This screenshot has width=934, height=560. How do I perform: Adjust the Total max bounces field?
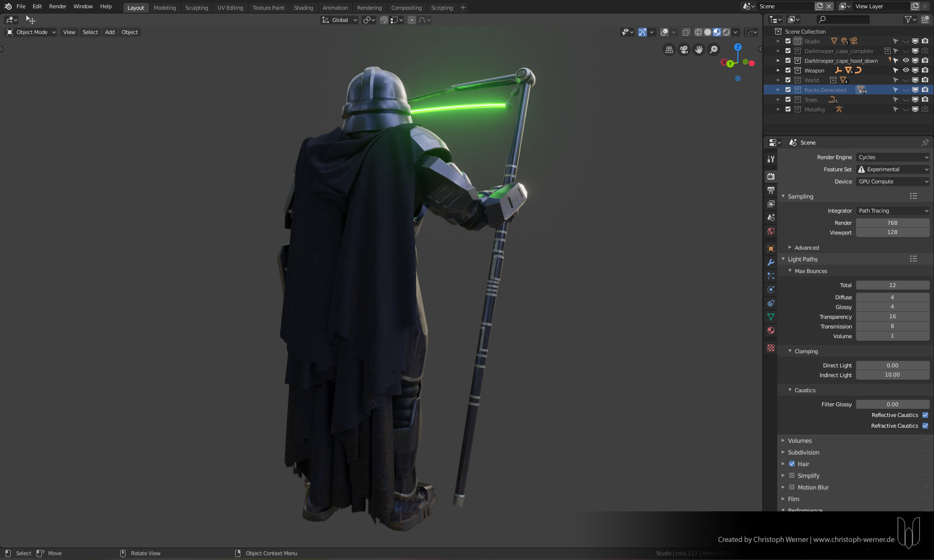click(893, 285)
